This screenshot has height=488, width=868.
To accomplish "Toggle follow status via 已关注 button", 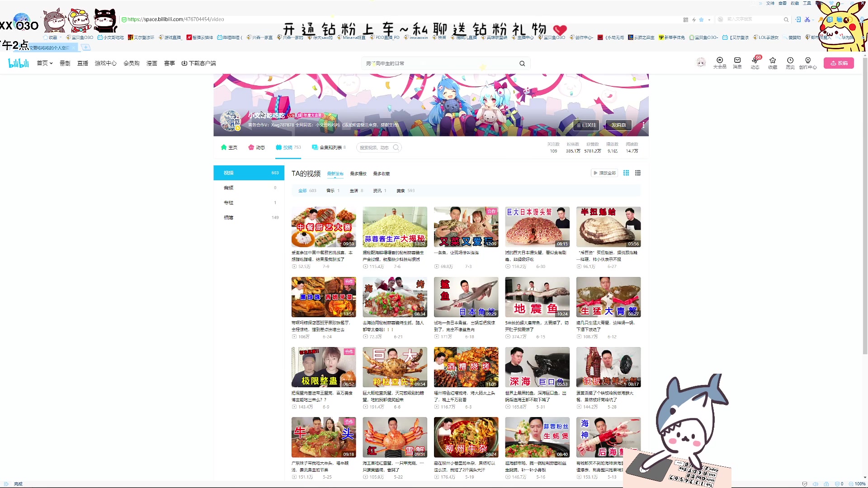I will pyautogui.click(x=586, y=125).
